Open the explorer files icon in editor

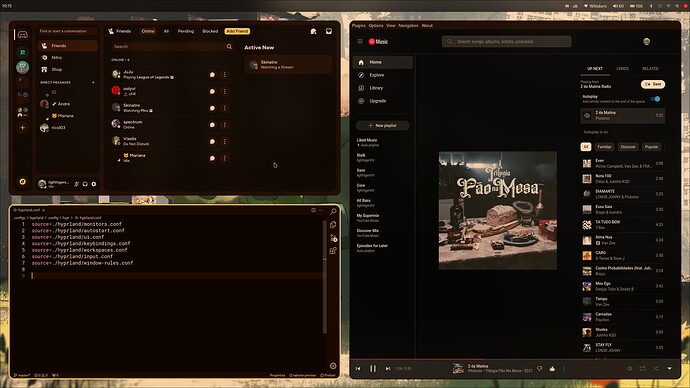pyautogui.click(x=333, y=225)
